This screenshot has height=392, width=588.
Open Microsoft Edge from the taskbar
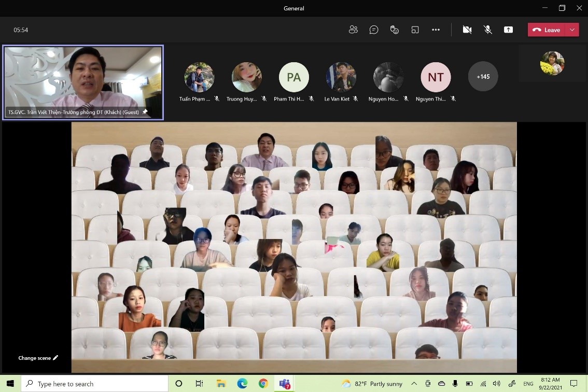coord(242,384)
